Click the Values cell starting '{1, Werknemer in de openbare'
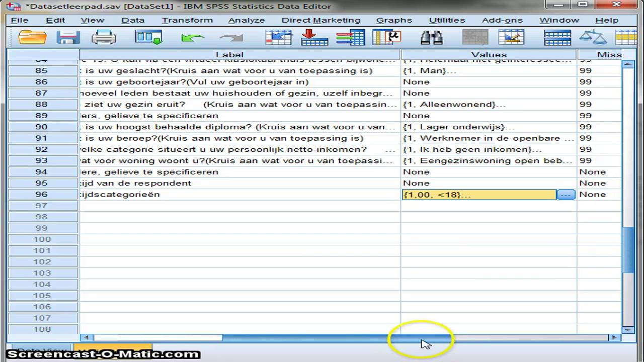 (x=489, y=138)
